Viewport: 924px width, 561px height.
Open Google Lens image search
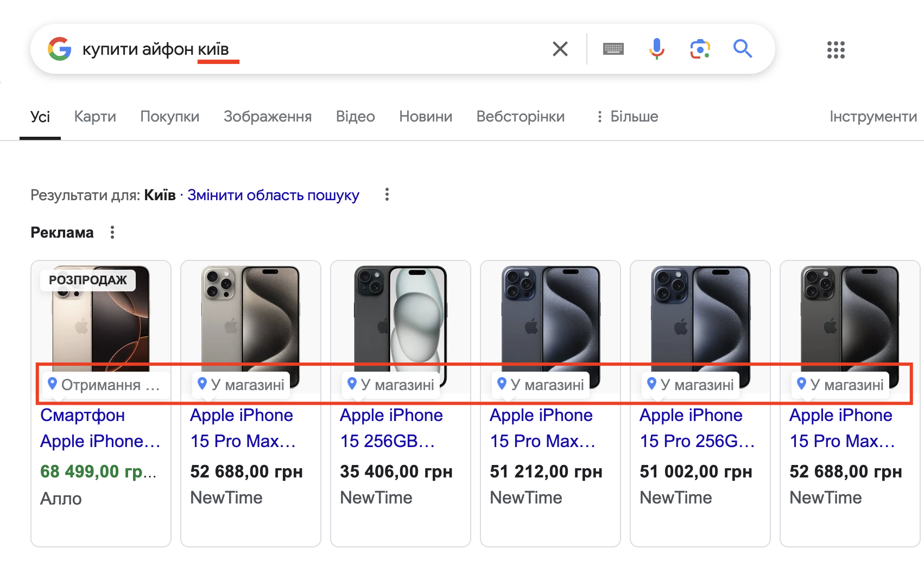coord(700,49)
